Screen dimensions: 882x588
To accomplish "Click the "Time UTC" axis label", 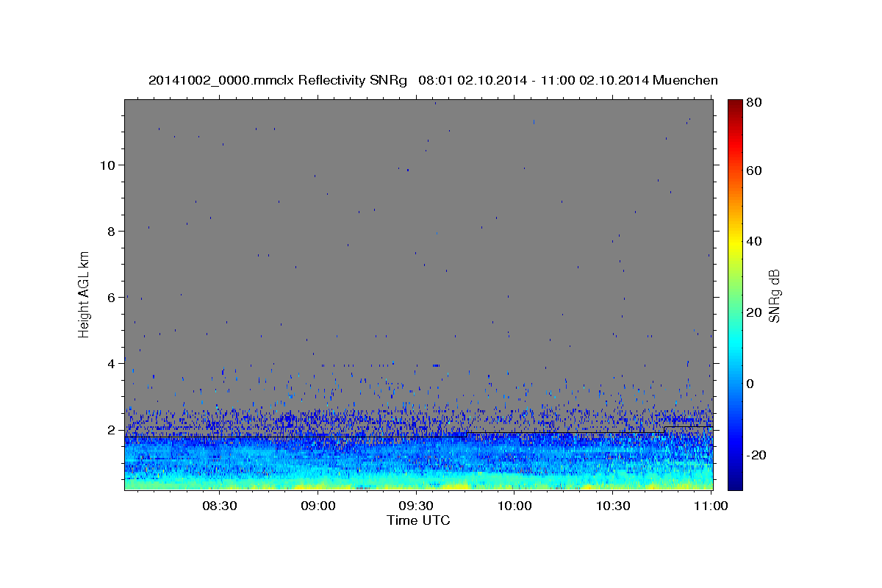I will [x=418, y=520].
